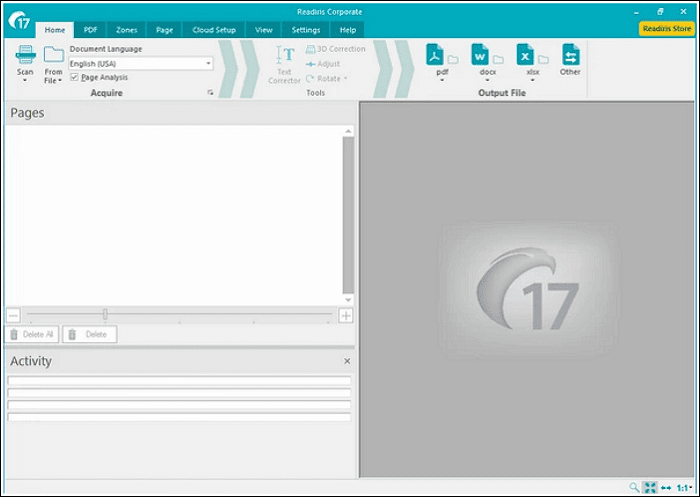Click the magnifier zoom icon in status bar
Viewport: 700px width, 497px height.
[x=634, y=487]
